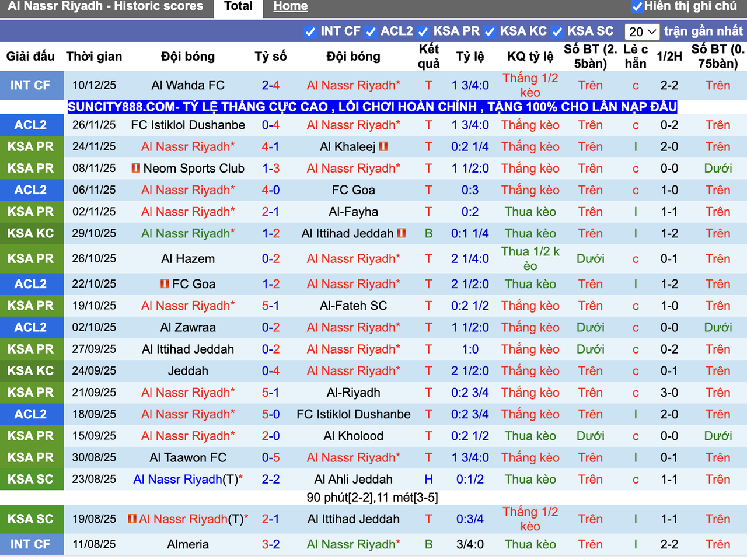
Task: Uncheck the ACL2 competition filter
Action: point(371,32)
